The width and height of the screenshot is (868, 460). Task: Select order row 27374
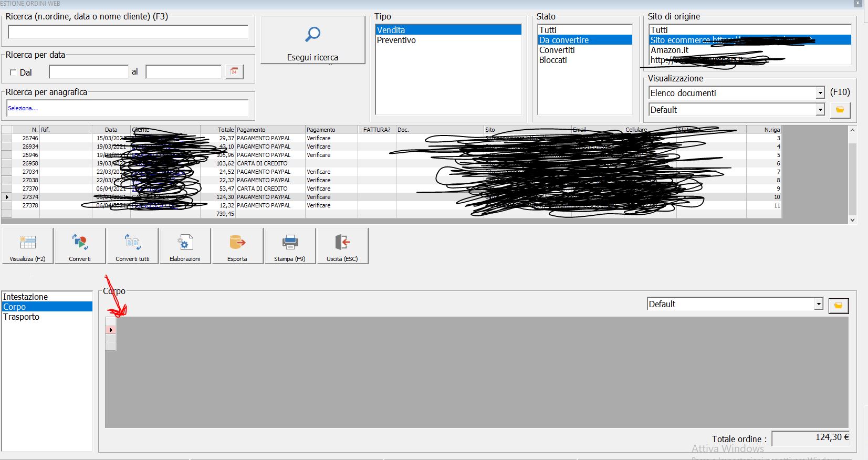tap(392, 197)
